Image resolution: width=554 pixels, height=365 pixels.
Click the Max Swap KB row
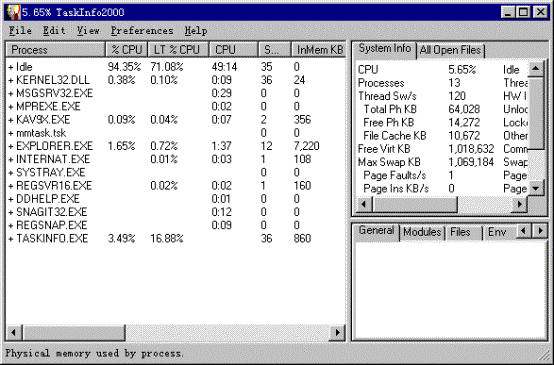[x=442, y=162]
